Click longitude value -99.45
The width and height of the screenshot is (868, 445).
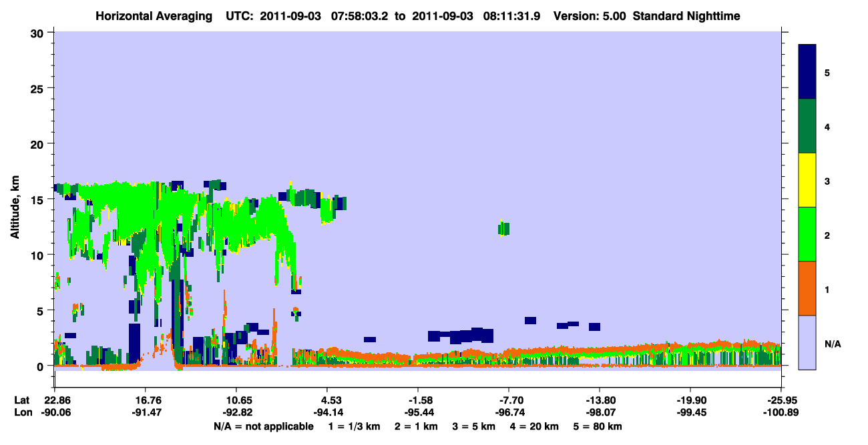690,412
